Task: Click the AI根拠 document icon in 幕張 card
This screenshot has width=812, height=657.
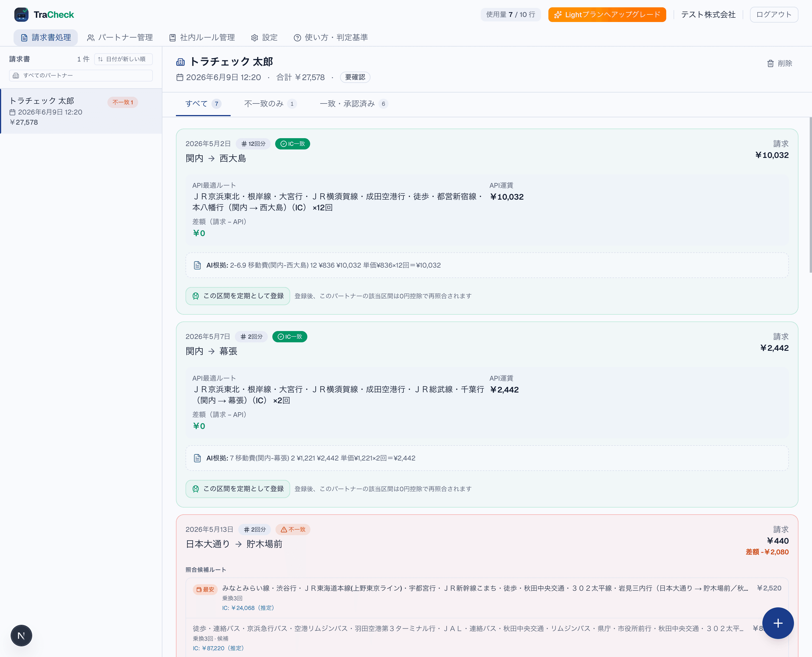Action: 197,458
